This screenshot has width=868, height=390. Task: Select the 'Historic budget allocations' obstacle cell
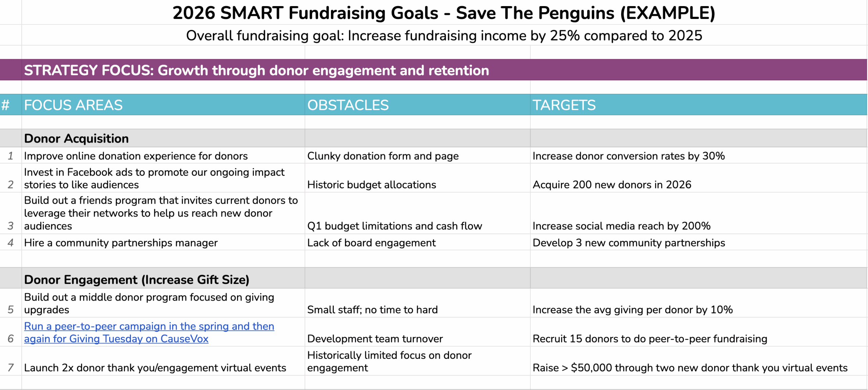coord(372,184)
